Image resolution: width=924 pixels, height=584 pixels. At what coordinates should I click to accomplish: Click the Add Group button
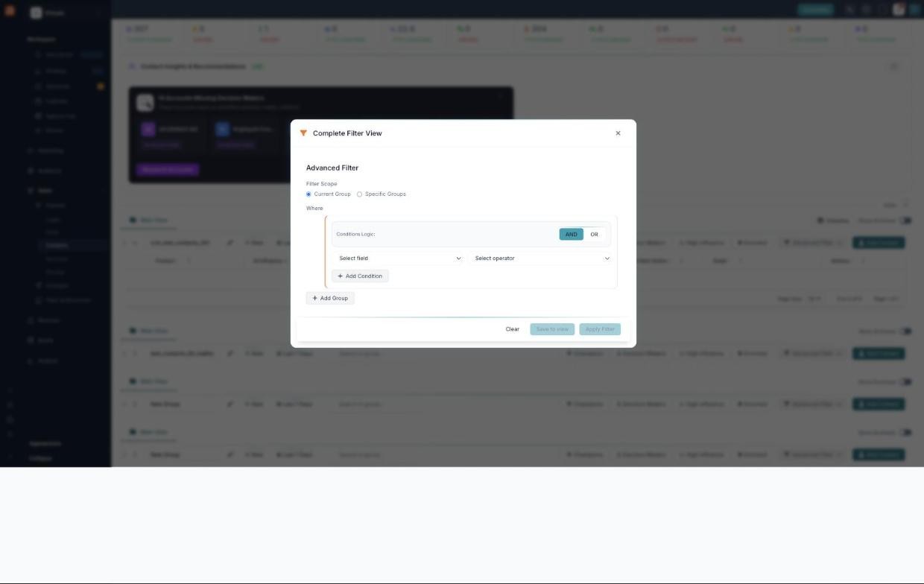tap(330, 298)
